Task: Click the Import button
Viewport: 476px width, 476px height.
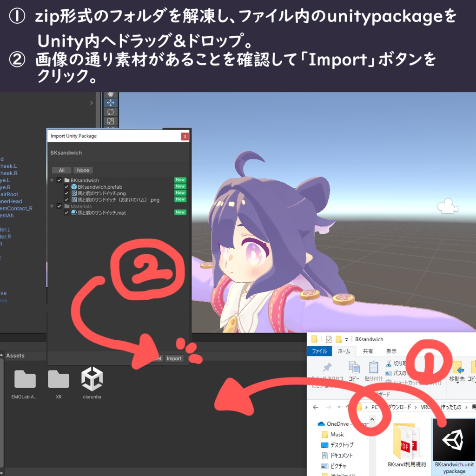Action: [x=174, y=358]
